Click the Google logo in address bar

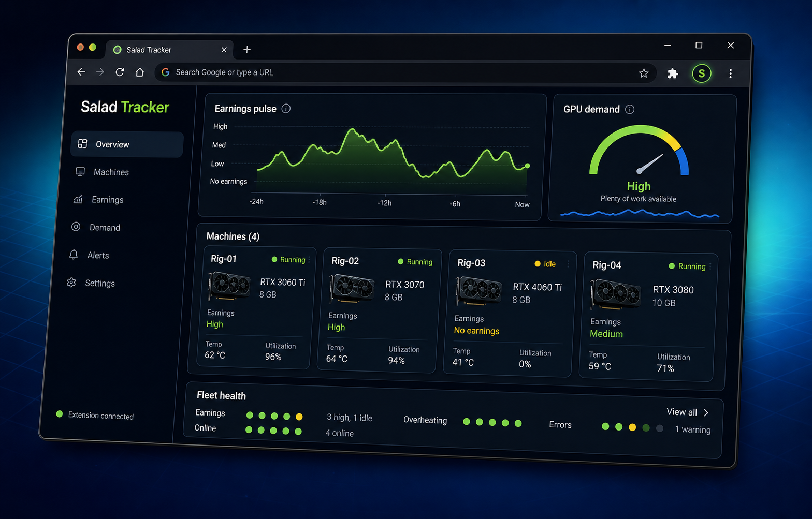pyautogui.click(x=166, y=72)
